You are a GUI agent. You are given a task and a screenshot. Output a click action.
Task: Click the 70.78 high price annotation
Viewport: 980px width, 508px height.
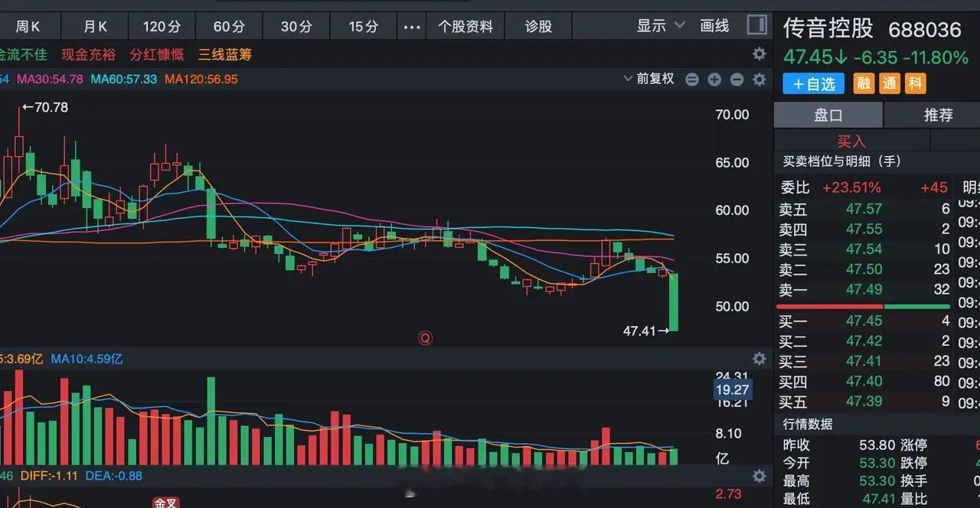coord(45,107)
